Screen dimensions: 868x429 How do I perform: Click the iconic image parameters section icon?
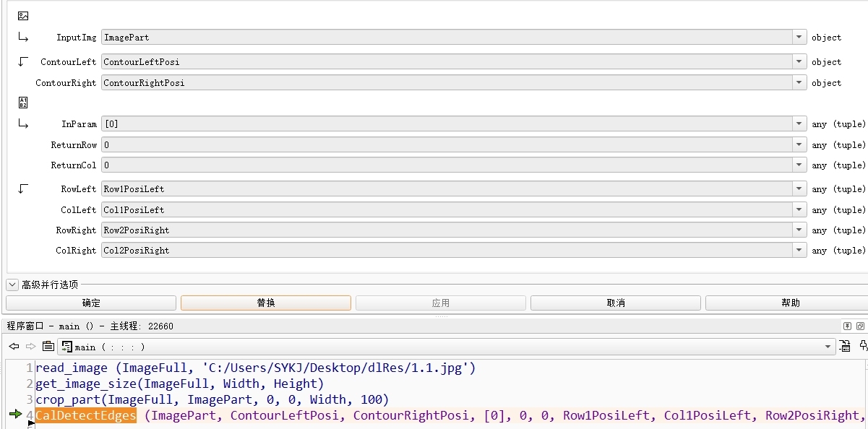click(x=23, y=16)
